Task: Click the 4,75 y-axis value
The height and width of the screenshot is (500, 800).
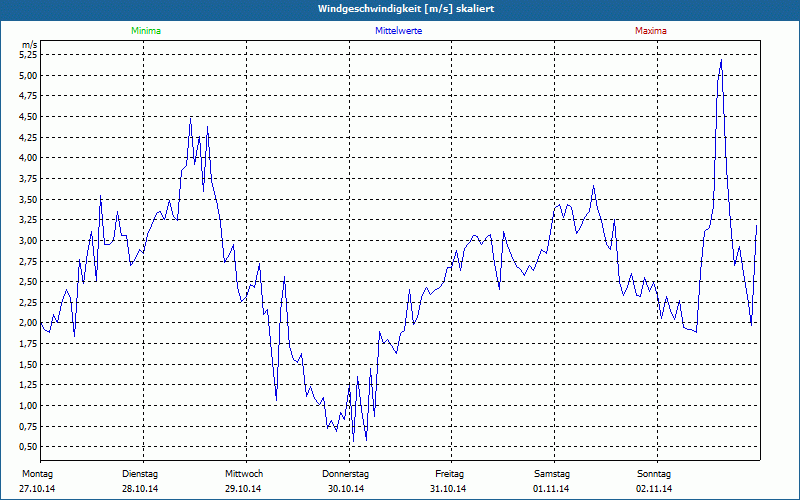Action: point(29,95)
